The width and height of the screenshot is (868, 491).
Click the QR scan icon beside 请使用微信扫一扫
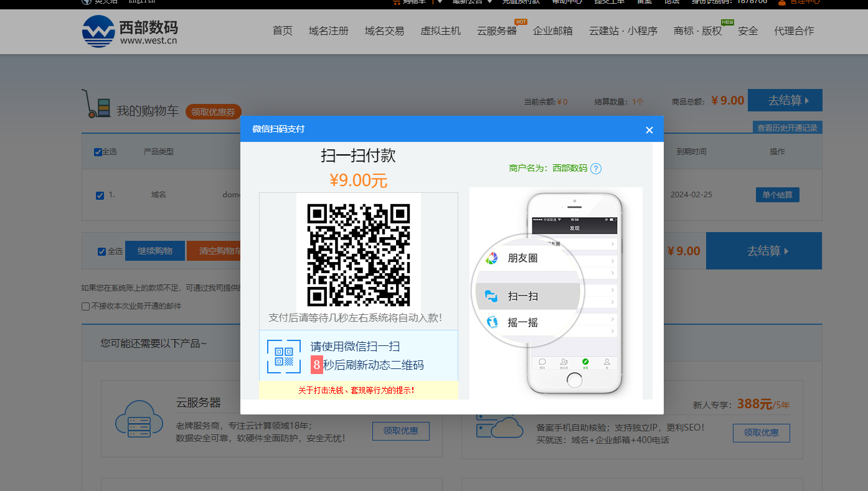(x=283, y=356)
